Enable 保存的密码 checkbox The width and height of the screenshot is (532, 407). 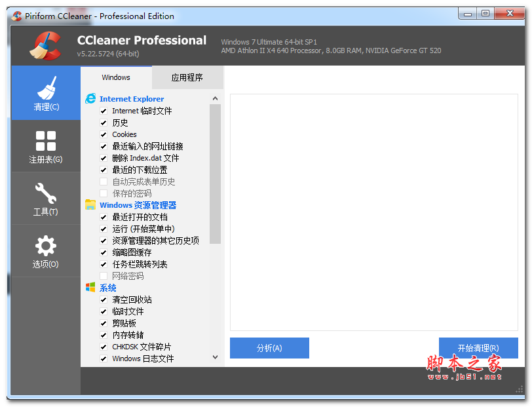coord(104,193)
